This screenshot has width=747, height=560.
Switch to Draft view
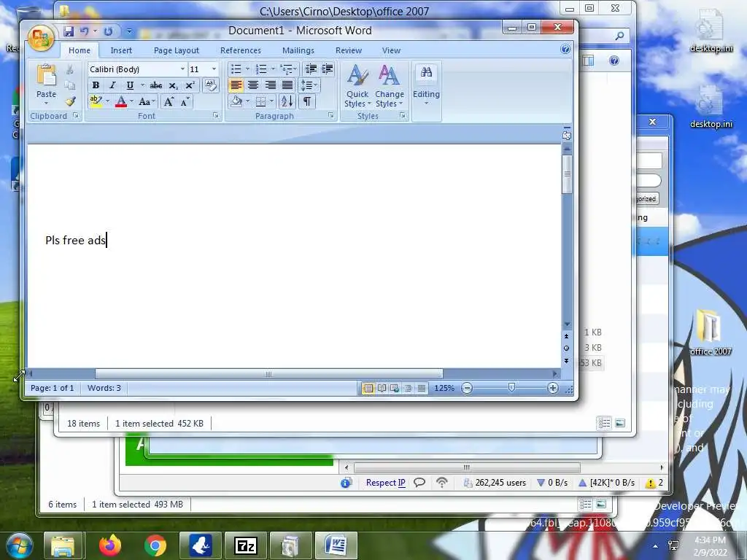[x=422, y=388]
